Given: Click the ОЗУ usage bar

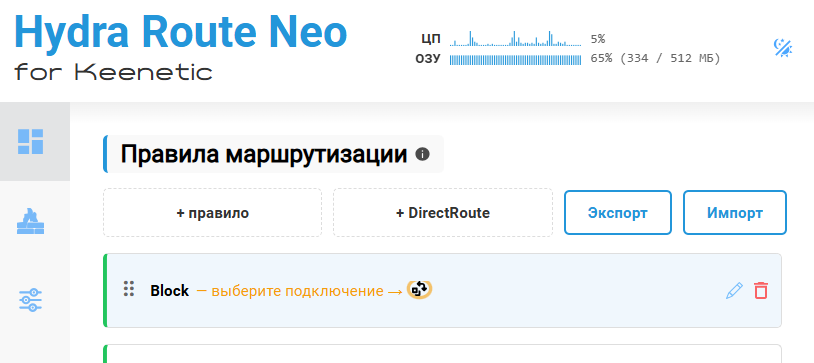Looking at the screenshot, I should (x=515, y=59).
